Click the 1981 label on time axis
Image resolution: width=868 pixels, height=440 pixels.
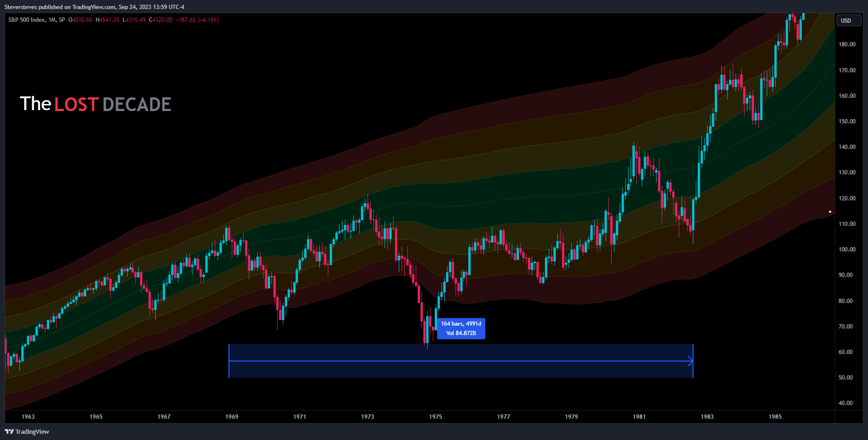pyautogui.click(x=640, y=416)
